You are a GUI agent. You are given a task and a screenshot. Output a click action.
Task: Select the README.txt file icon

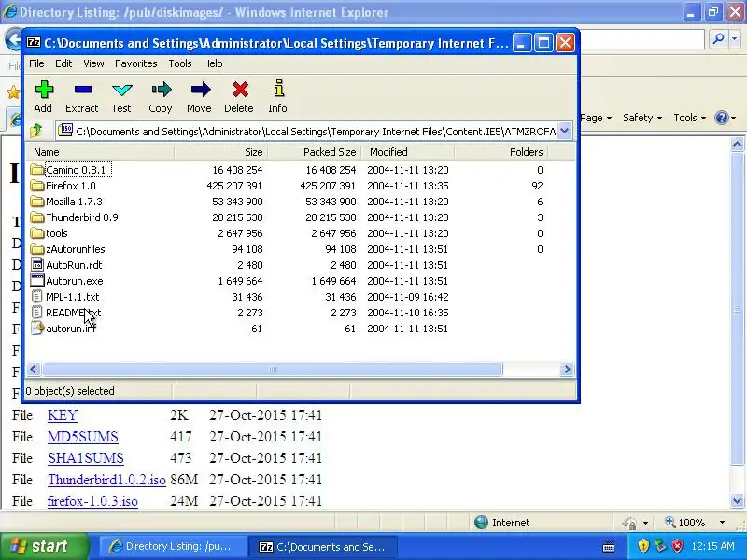(x=37, y=313)
